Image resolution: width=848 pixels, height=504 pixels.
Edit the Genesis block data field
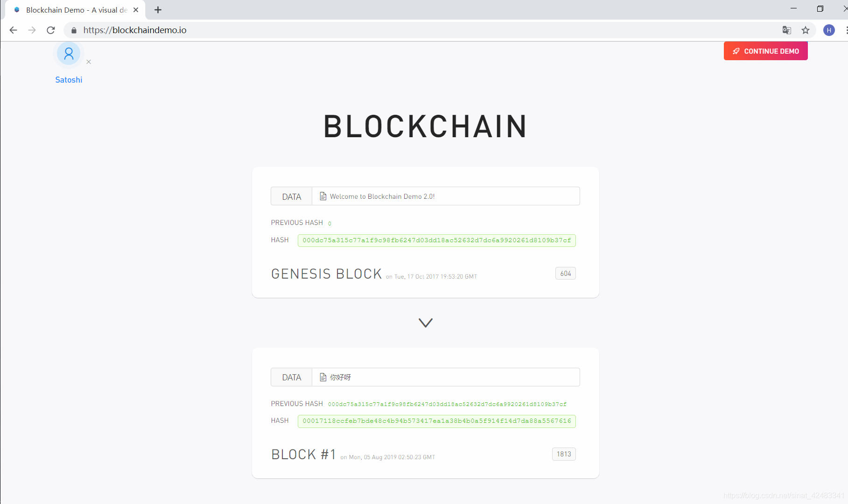(446, 196)
